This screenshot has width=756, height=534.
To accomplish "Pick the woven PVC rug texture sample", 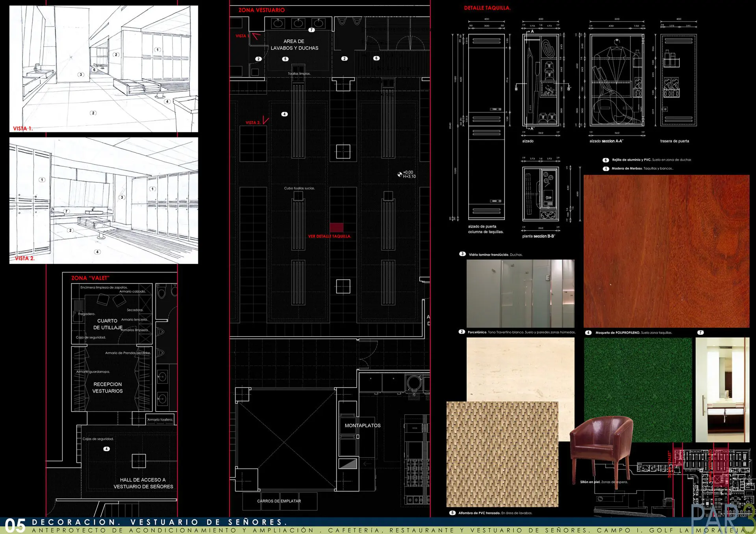I will click(502, 454).
